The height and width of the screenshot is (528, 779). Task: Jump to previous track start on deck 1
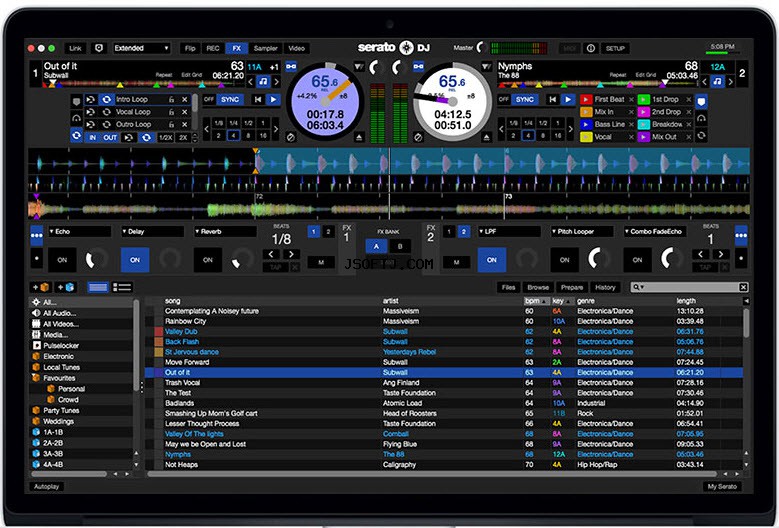pos(257,99)
